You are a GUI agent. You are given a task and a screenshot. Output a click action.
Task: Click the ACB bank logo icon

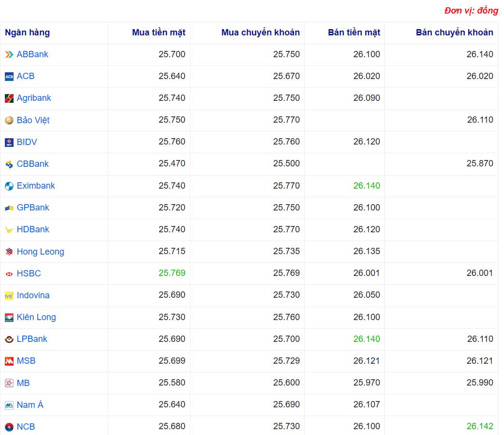click(8, 76)
